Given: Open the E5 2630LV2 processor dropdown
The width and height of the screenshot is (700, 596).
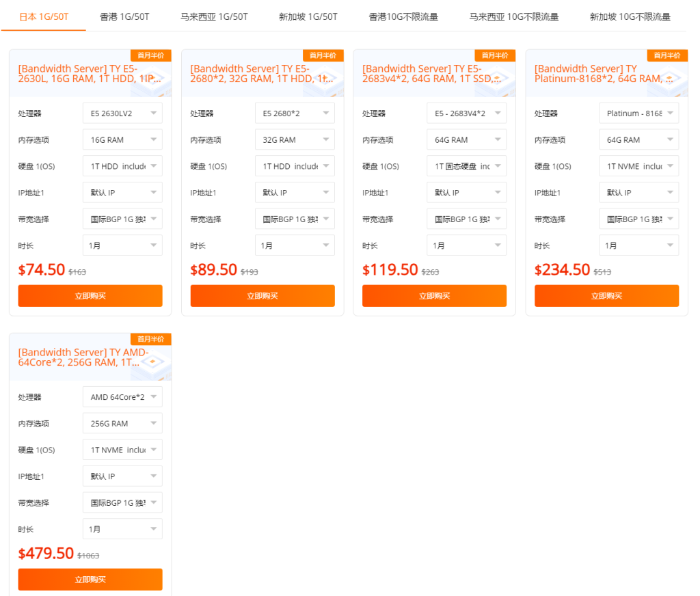Looking at the screenshot, I should pos(122,113).
